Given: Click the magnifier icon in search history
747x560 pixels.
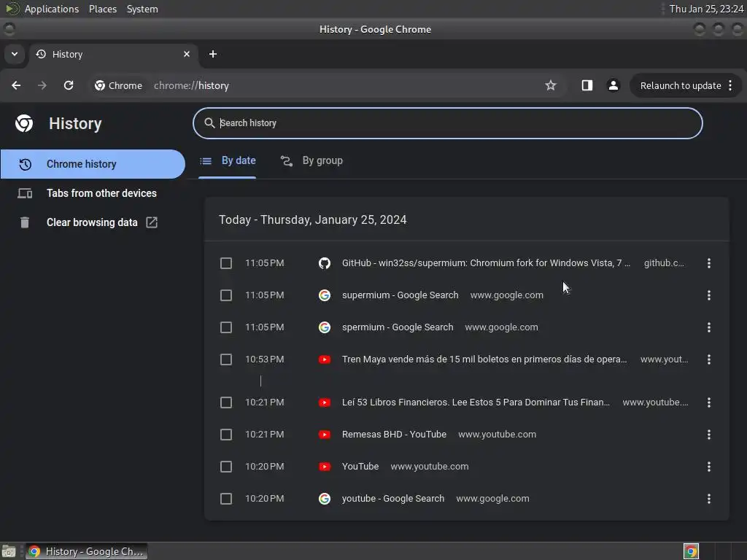Looking at the screenshot, I should (x=209, y=122).
